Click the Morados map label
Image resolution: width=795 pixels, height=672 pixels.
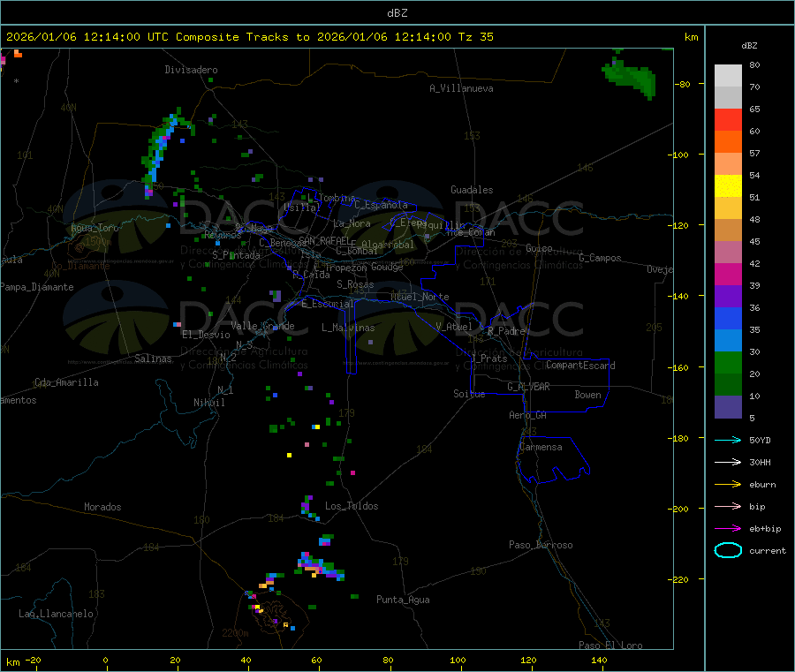click(x=102, y=507)
